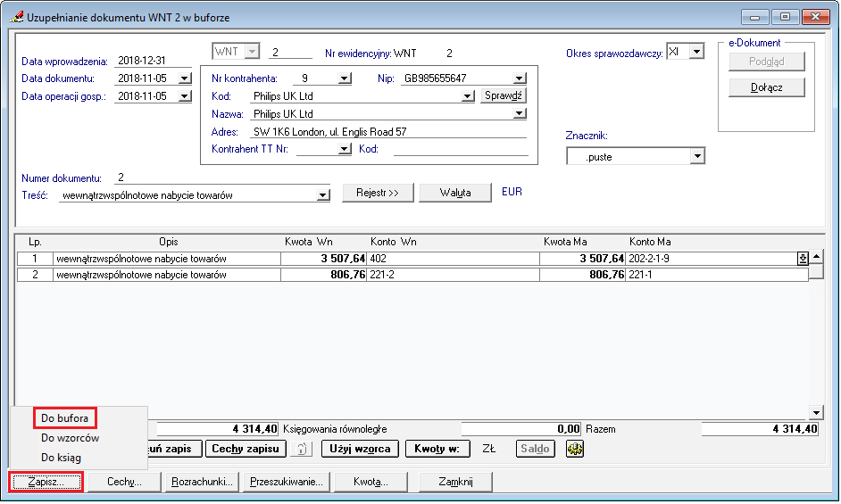Image resolution: width=841 pixels, height=504 pixels.
Task: Click Sprawdź to verify the contractor
Action: pyautogui.click(x=504, y=96)
